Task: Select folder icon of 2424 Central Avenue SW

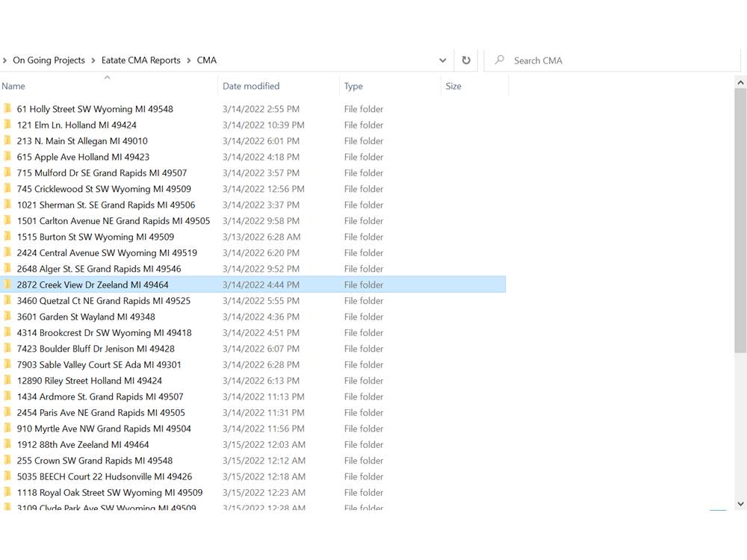Action: click(7, 252)
